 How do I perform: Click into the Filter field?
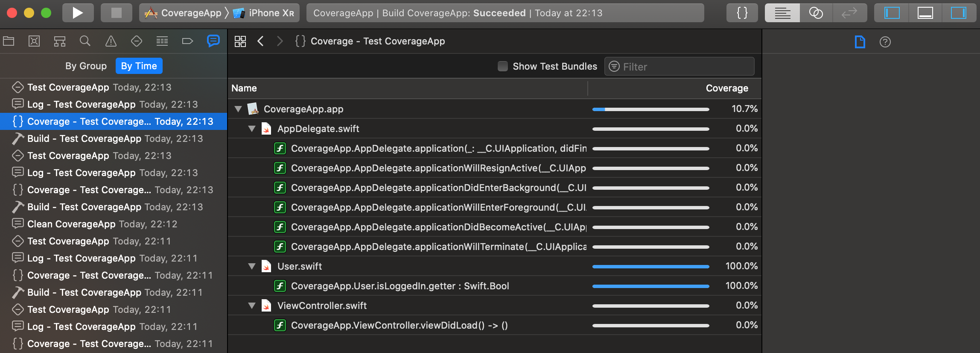[679, 66]
